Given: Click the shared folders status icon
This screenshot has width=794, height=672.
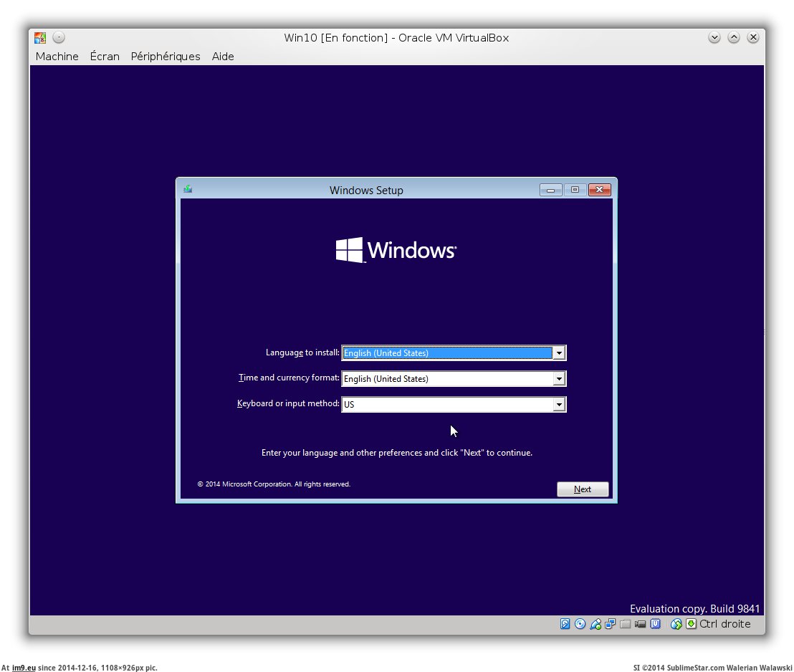Looking at the screenshot, I should click(626, 624).
